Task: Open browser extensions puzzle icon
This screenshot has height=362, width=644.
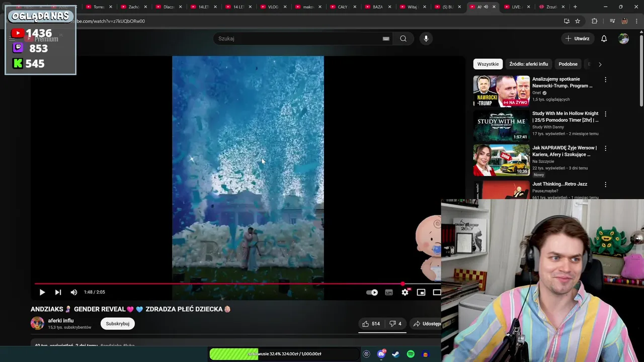Action: 594,21
